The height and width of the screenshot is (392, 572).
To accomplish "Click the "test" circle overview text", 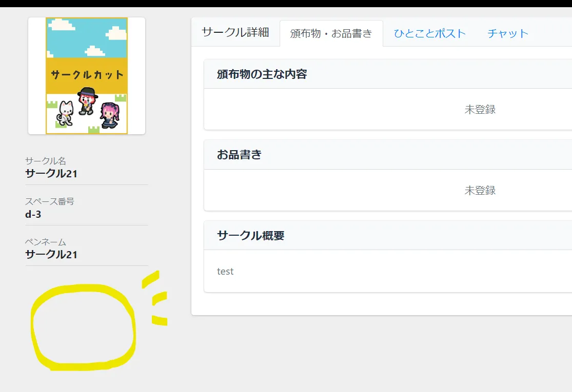I will click(225, 272).
